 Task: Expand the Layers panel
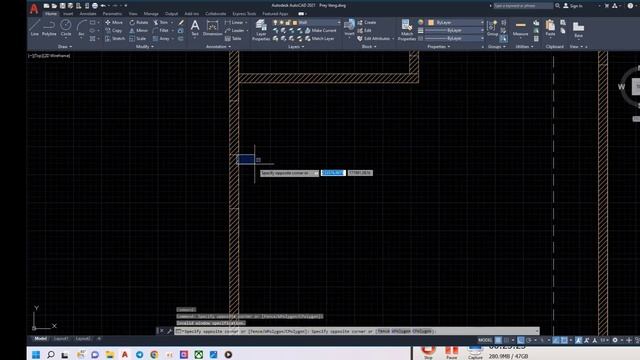coord(296,47)
